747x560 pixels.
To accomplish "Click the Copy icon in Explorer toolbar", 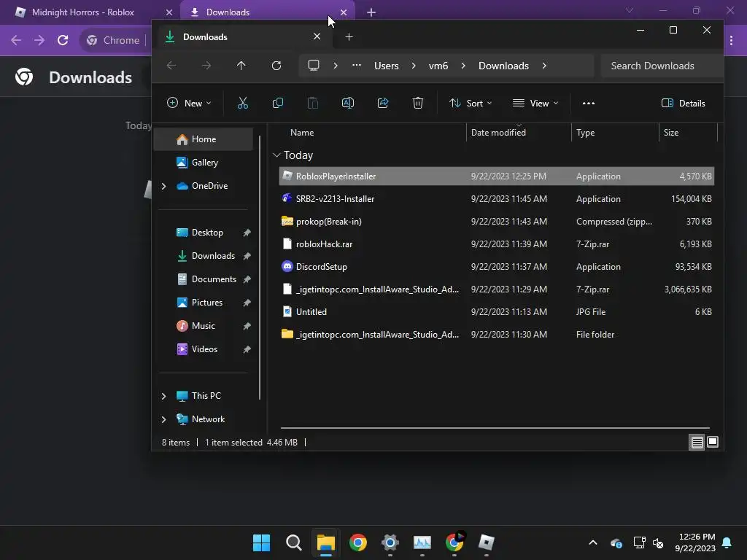I will 278,103.
